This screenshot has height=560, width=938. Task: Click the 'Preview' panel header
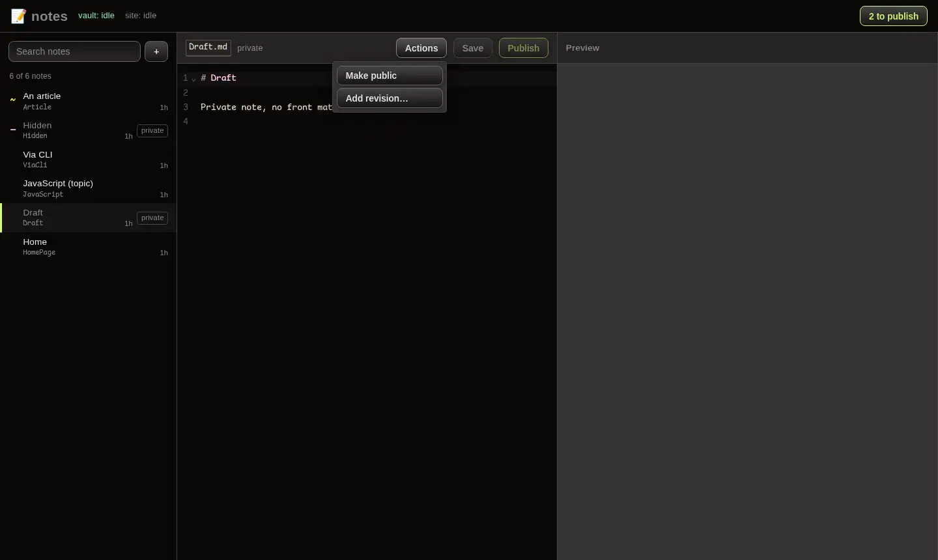[x=582, y=48]
